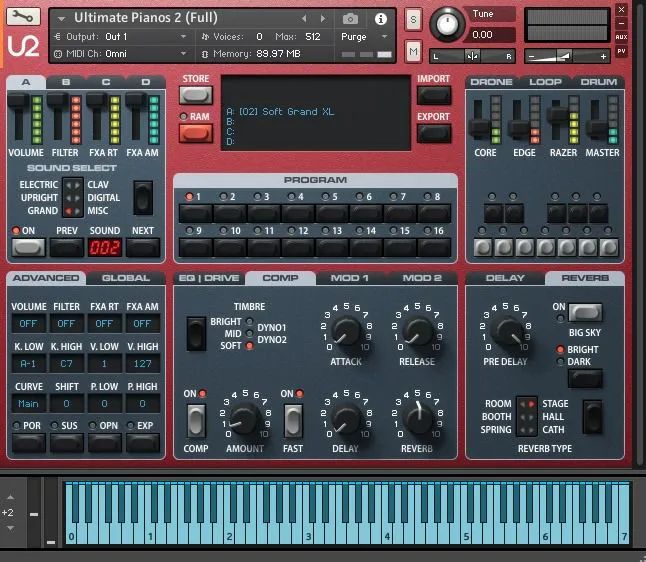This screenshot has height=562, width=646.
Task: Click the reverb type rocker switch
Action: pyautogui.click(x=593, y=417)
